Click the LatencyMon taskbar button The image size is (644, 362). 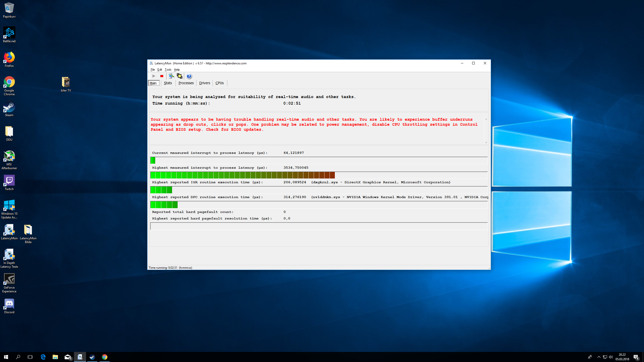point(80,357)
